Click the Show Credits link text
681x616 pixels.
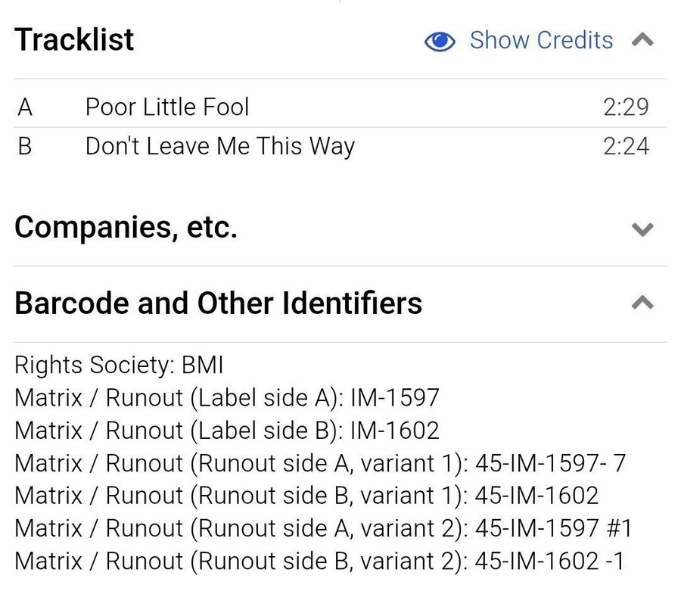click(541, 40)
